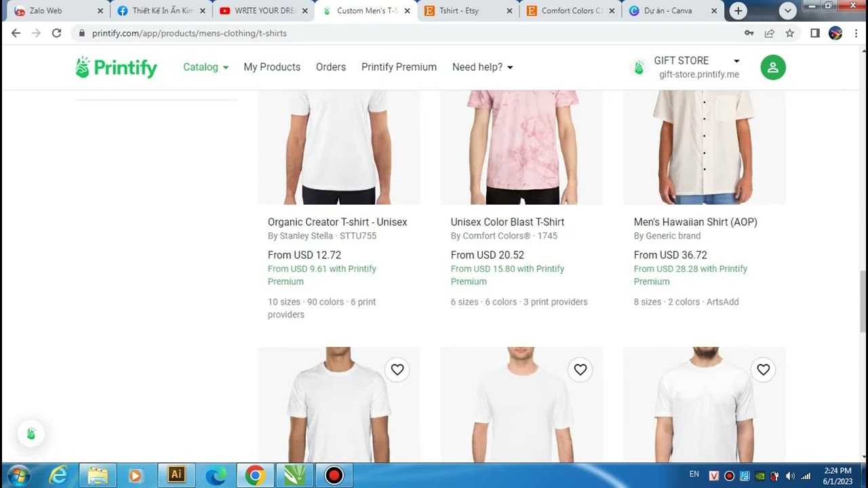Click the saved passwords key icon

[x=749, y=33]
